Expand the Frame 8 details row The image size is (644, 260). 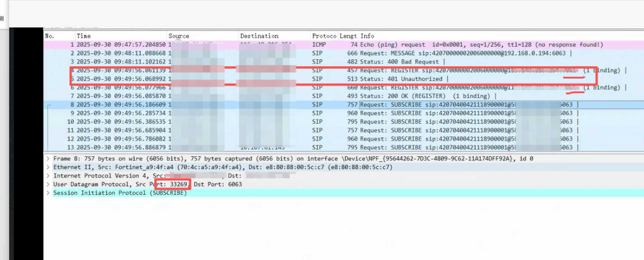48,159
